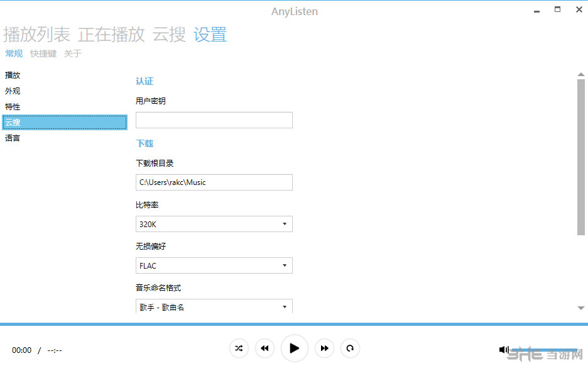Open the 云搜 main tab
The width and height of the screenshot is (588, 368).
click(169, 35)
